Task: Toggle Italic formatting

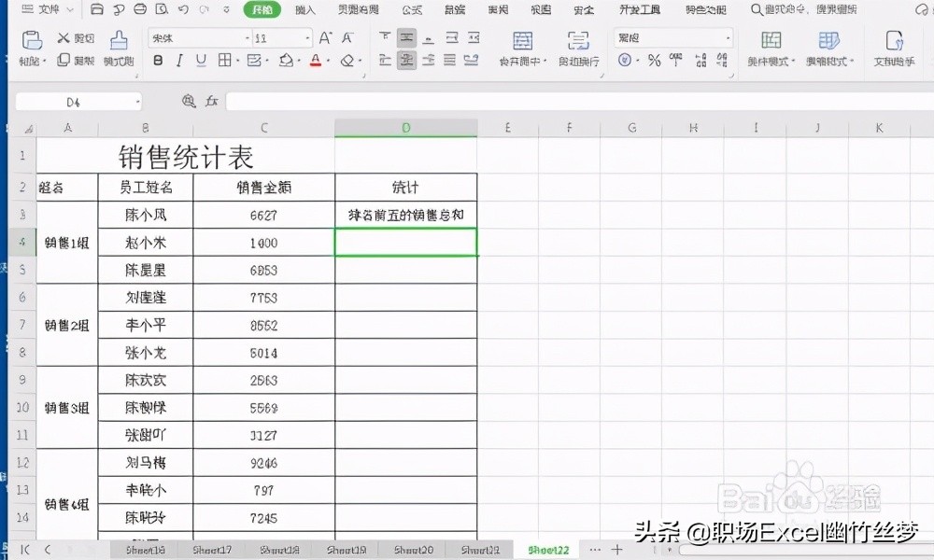Action: pos(179,60)
